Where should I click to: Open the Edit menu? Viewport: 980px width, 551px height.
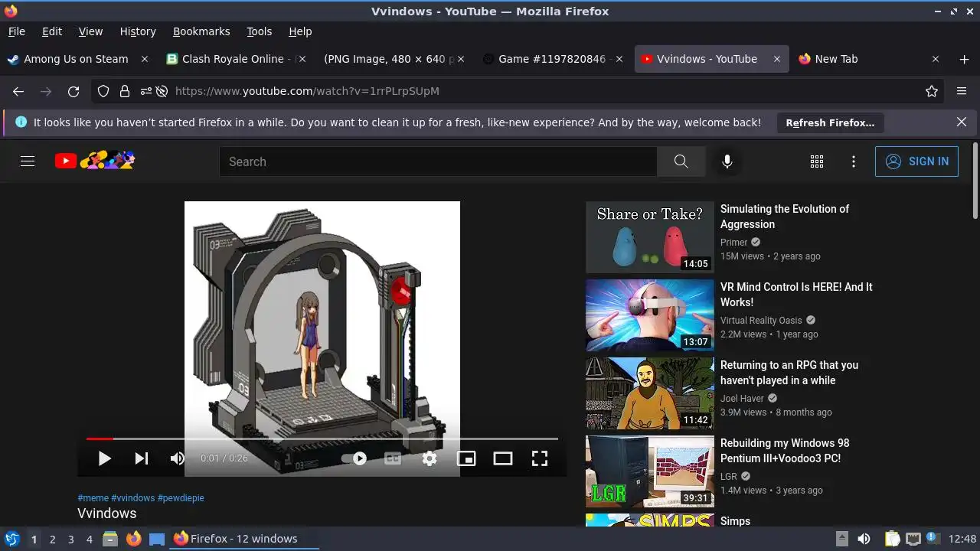52,31
